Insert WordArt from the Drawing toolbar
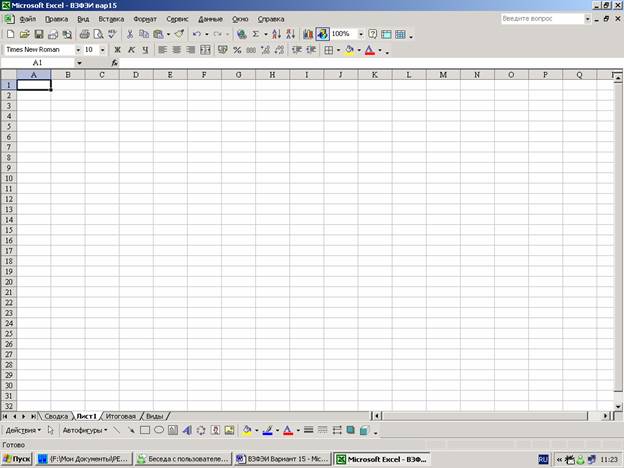624x468 pixels. (x=187, y=430)
